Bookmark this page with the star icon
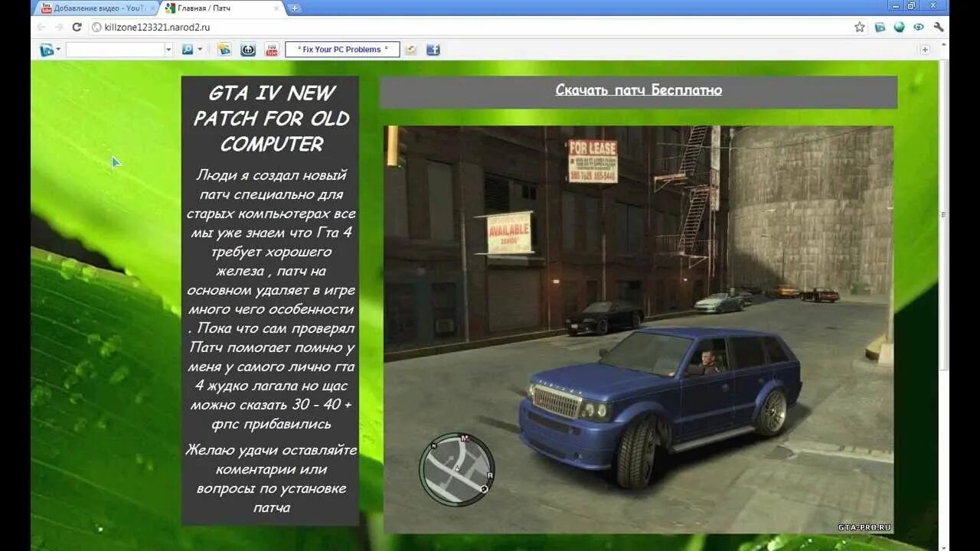 pyautogui.click(x=860, y=27)
